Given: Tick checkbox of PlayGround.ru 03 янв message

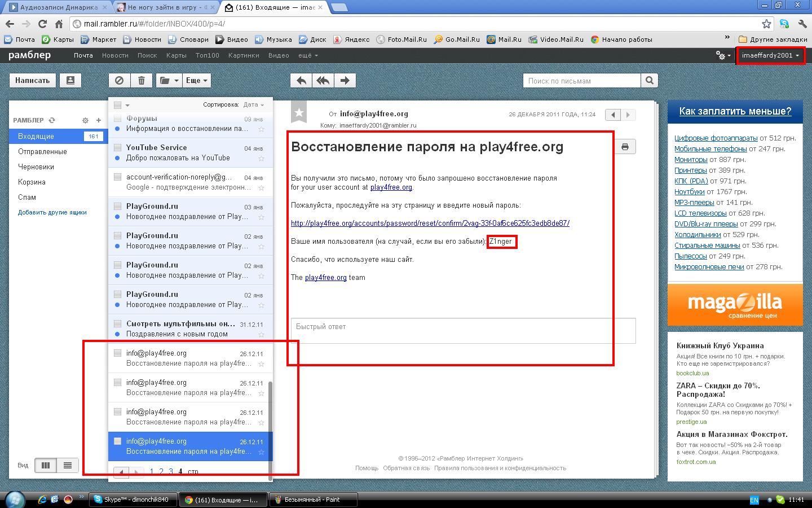Looking at the screenshot, I should click(117, 206).
